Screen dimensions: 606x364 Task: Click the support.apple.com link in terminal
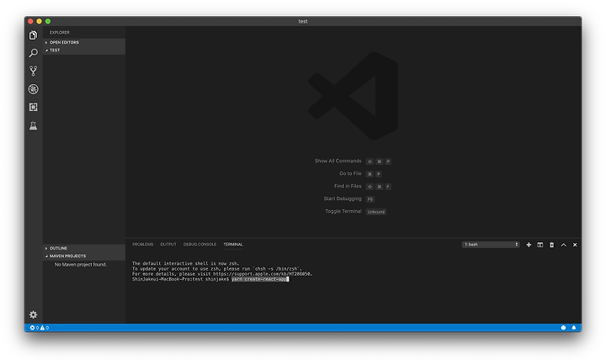[263, 274]
